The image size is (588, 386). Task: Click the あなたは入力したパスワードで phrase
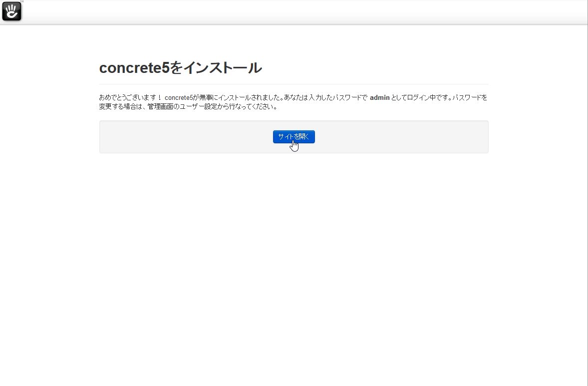click(x=326, y=97)
